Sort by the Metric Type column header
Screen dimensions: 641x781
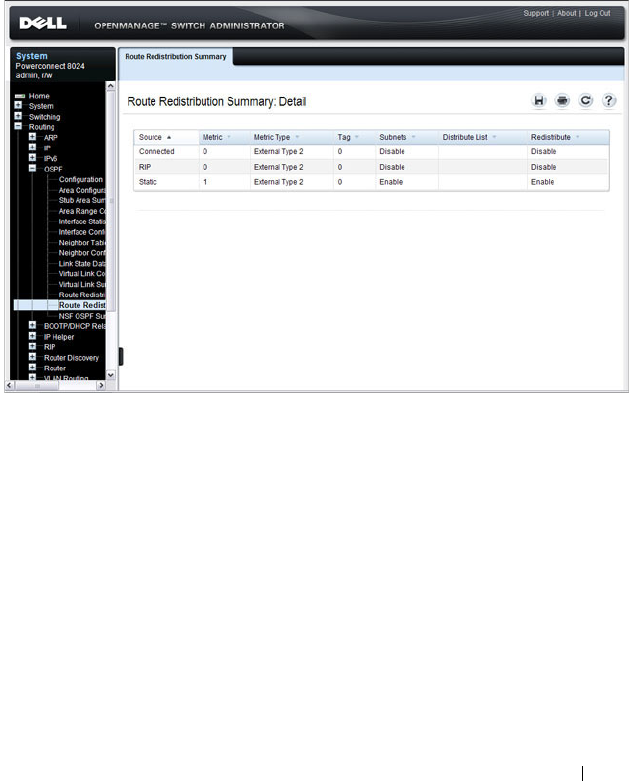click(x=291, y=137)
